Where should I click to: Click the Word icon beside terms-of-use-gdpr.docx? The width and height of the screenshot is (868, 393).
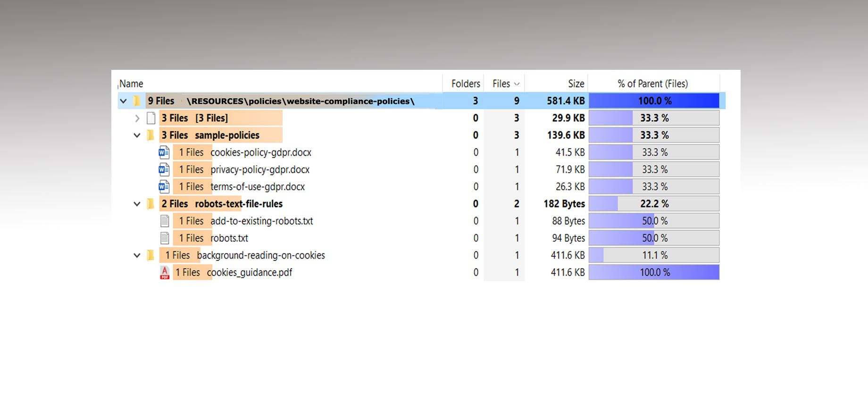click(164, 187)
